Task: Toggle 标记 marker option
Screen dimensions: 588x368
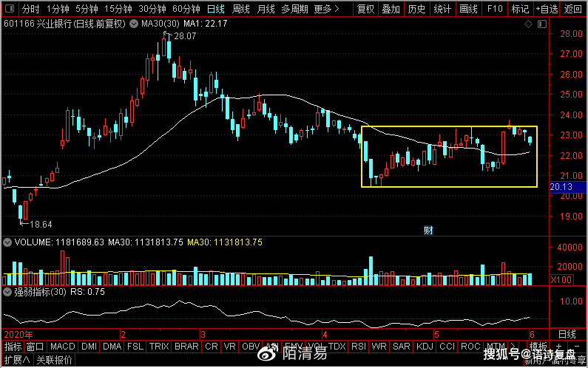Action: tap(520, 10)
